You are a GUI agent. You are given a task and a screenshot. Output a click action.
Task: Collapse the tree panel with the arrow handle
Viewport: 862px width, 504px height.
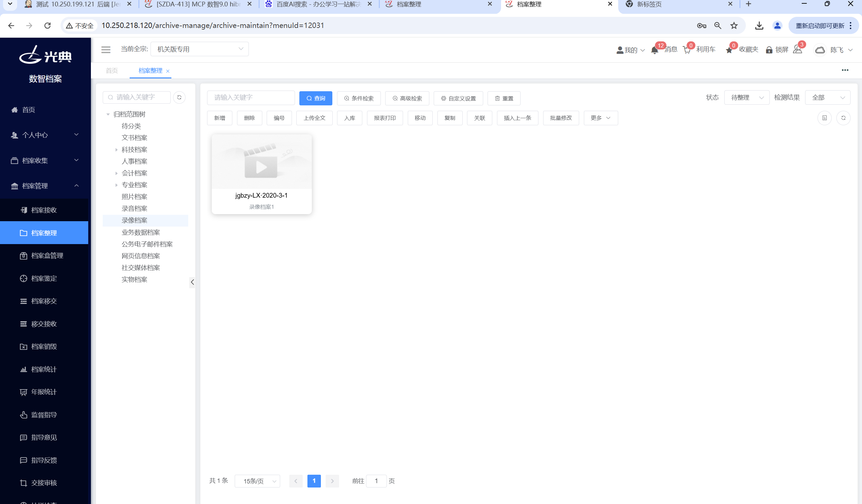pyautogui.click(x=192, y=282)
